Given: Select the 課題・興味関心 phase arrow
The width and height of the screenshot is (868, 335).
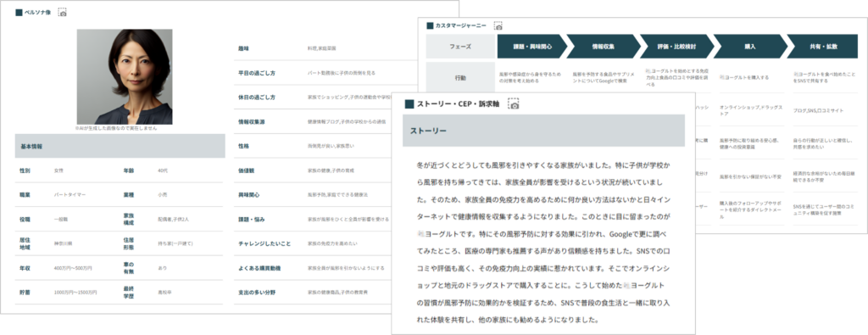Looking at the screenshot, I should [532, 47].
